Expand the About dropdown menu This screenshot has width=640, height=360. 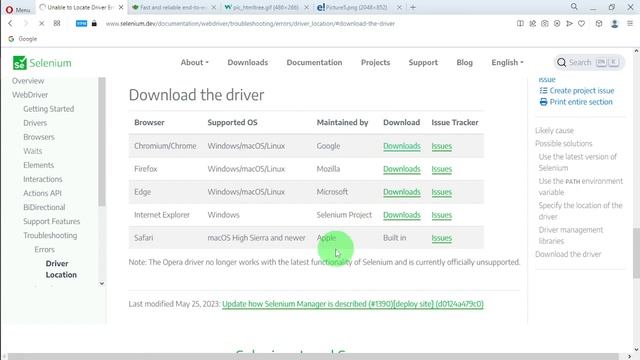click(x=195, y=62)
